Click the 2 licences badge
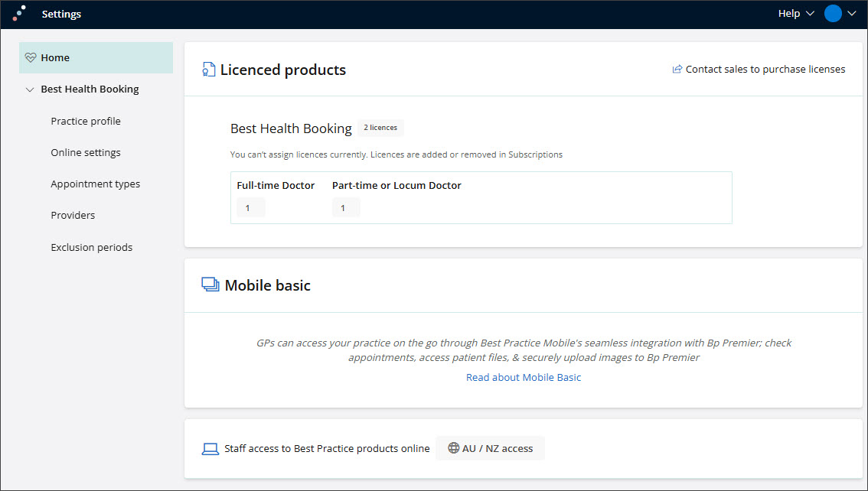The width and height of the screenshot is (868, 491). tap(380, 128)
